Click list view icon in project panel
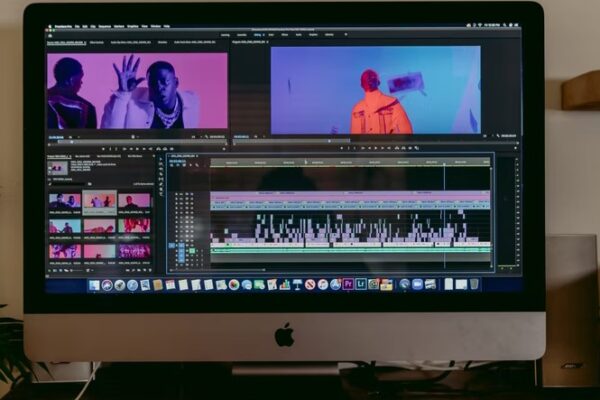The image size is (600, 400). 54,270
